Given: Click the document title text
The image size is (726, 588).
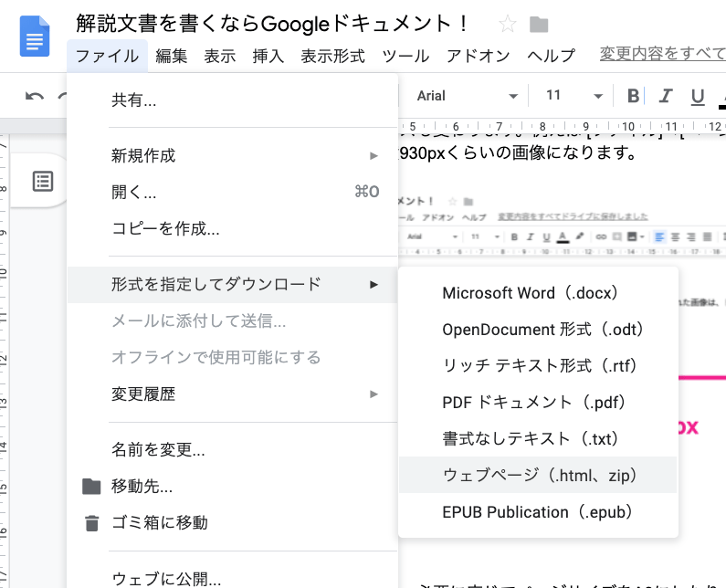Looking at the screenshot, I should tap(273, 24).
